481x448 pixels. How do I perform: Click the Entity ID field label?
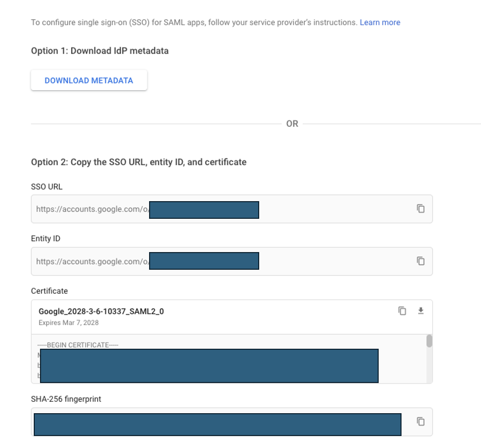click(46, 239)
